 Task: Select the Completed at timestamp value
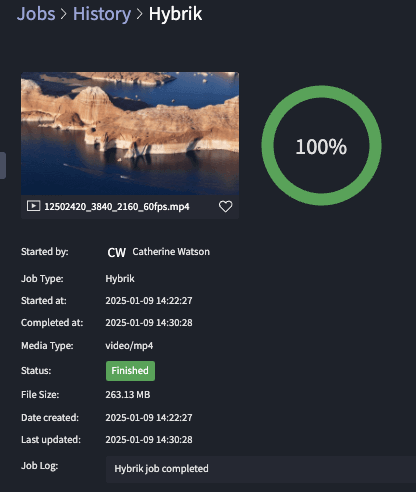pos(149,323)
